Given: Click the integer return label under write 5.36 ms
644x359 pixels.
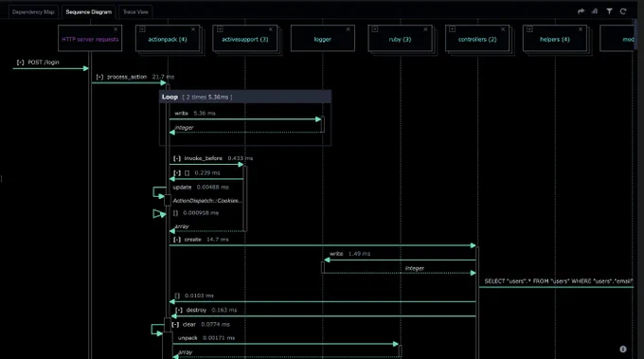Looking at the screenshot, I should coord(184,128).
